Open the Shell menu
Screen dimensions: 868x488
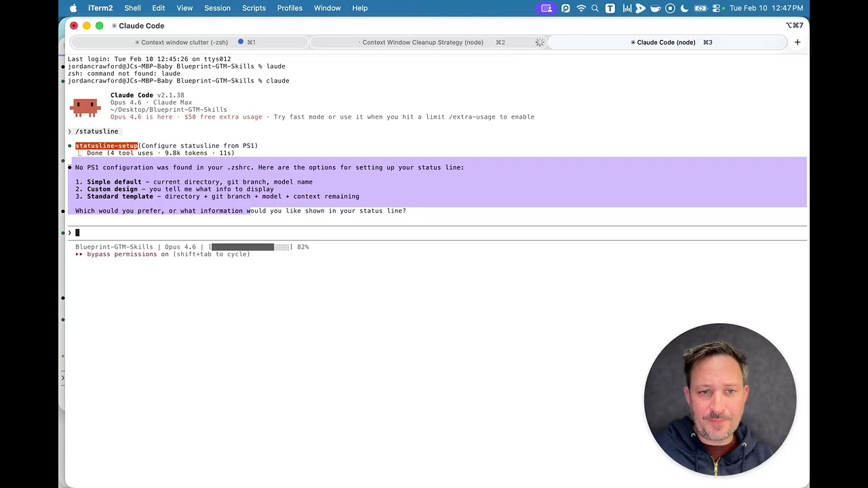(x=132, y=8)
